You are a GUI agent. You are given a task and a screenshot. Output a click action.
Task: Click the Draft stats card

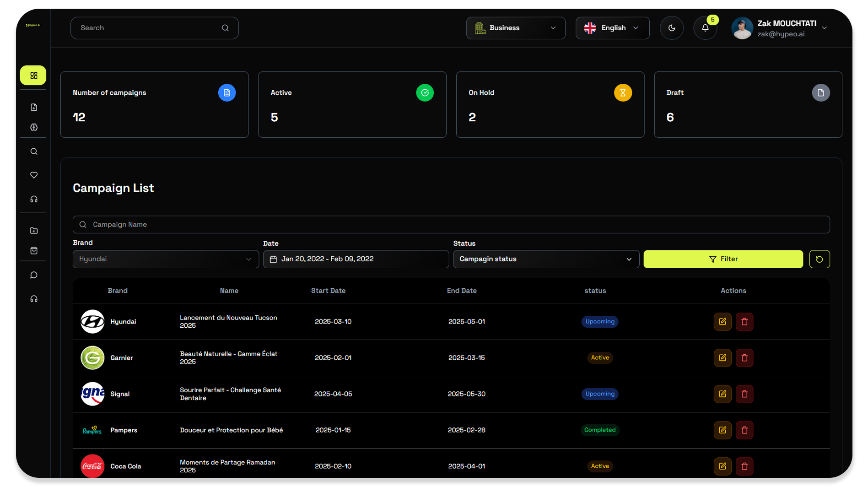[x=748, y=105]
